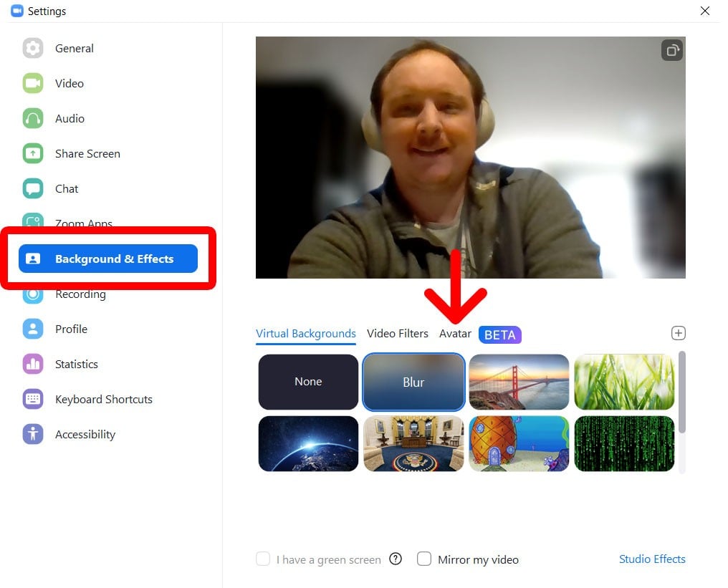Click the General gear icon
The image size is (728, 588).
pyautogui.click(x=33, y=48)
